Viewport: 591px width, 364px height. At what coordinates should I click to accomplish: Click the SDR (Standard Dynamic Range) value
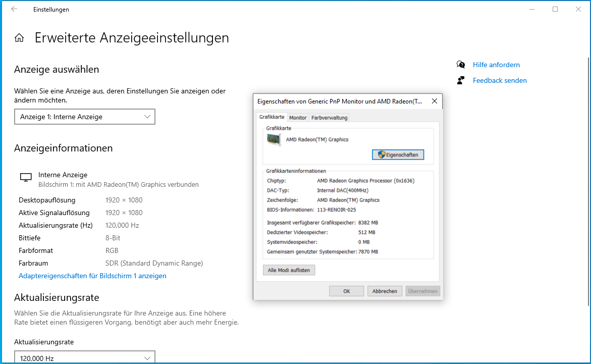point(154,264)
